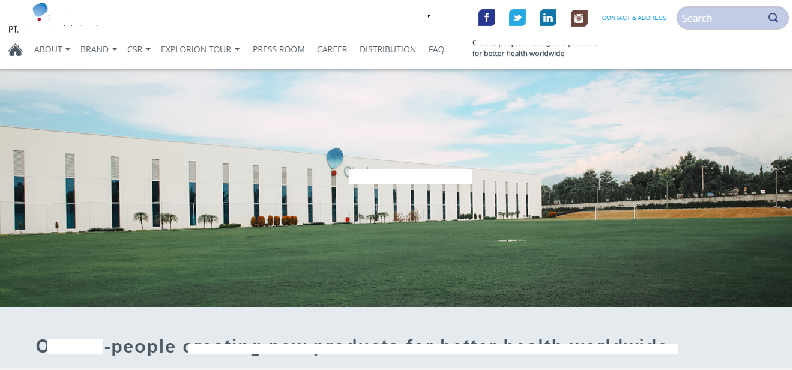792x370 pixels.
Task: Go to home via the house icon
Action: click(x=15, y=49)
